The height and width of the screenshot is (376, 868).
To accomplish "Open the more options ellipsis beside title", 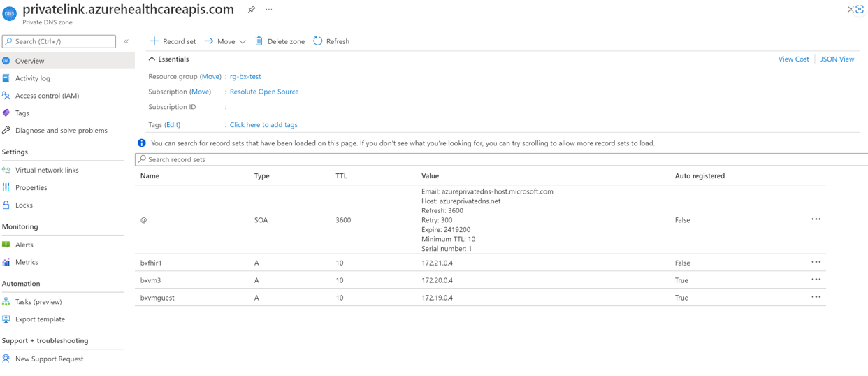I will click(x=269, y=10).
